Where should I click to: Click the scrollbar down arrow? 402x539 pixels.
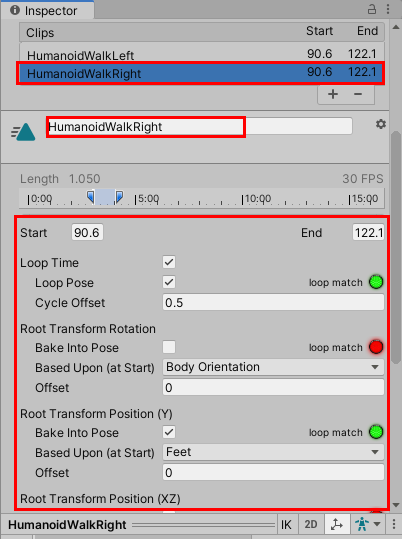click(x=396, y=505)
